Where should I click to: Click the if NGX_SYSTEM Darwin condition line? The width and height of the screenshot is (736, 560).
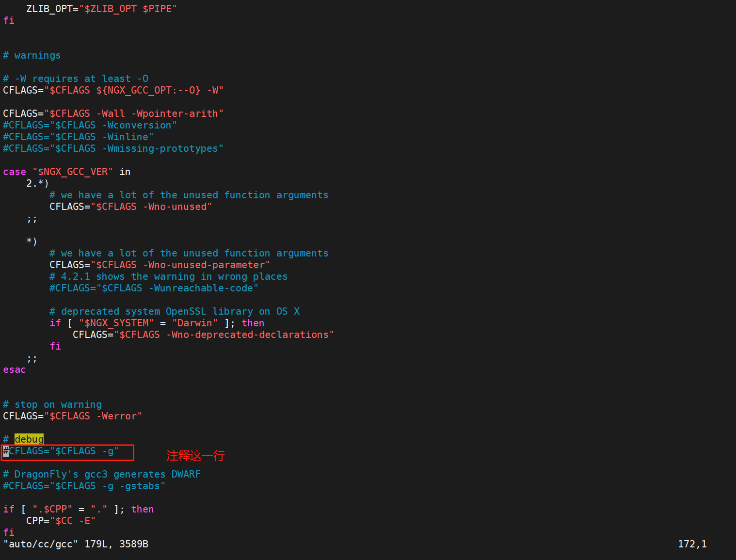[x=157, y=323]
